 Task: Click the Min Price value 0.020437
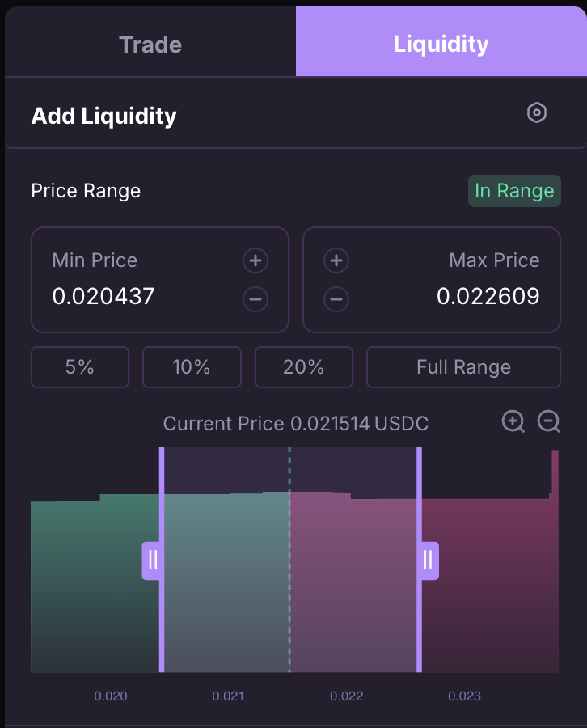pyautogui.click(x=103, y=297)
